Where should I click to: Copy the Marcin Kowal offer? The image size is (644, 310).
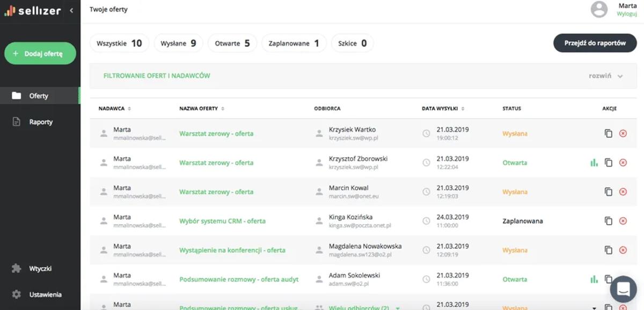609,191
